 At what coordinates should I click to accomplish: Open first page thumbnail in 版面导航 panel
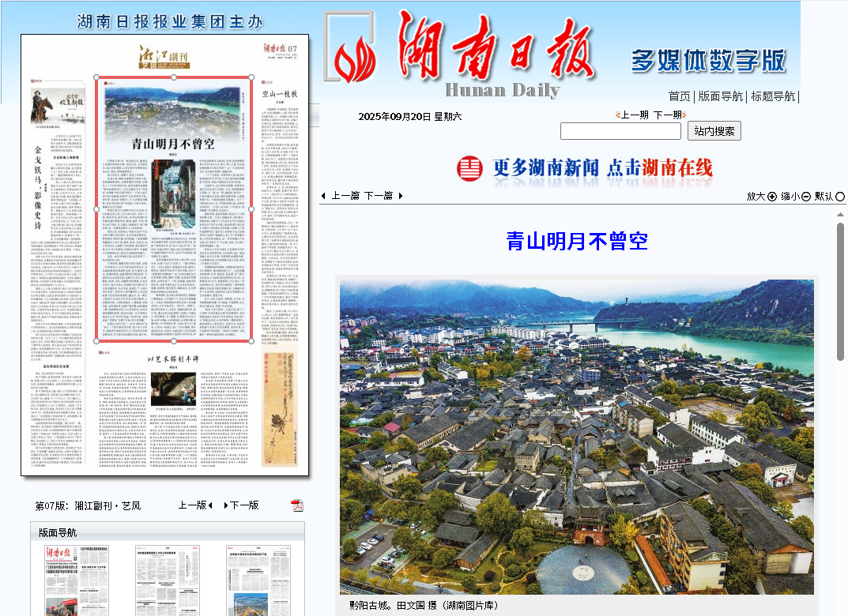(x=77, y=580)
